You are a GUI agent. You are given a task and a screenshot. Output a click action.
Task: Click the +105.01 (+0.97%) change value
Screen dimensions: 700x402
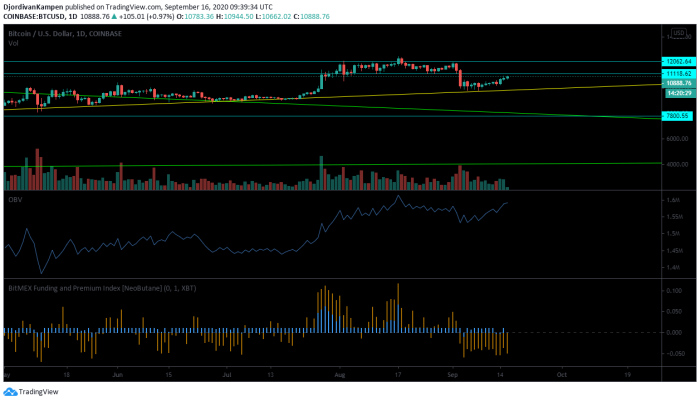pos(146,17)
